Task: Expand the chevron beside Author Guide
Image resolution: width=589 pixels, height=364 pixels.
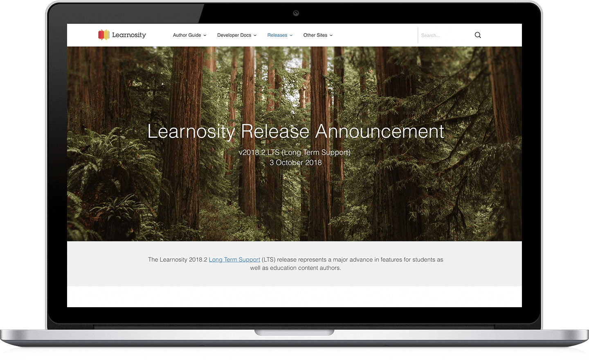Action: [205, 36]
